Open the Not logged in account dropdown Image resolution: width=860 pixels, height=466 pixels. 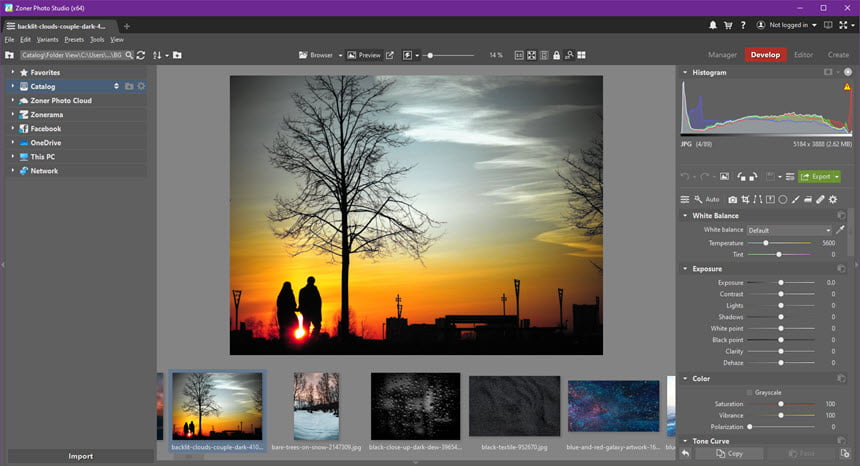pos(787,25)
